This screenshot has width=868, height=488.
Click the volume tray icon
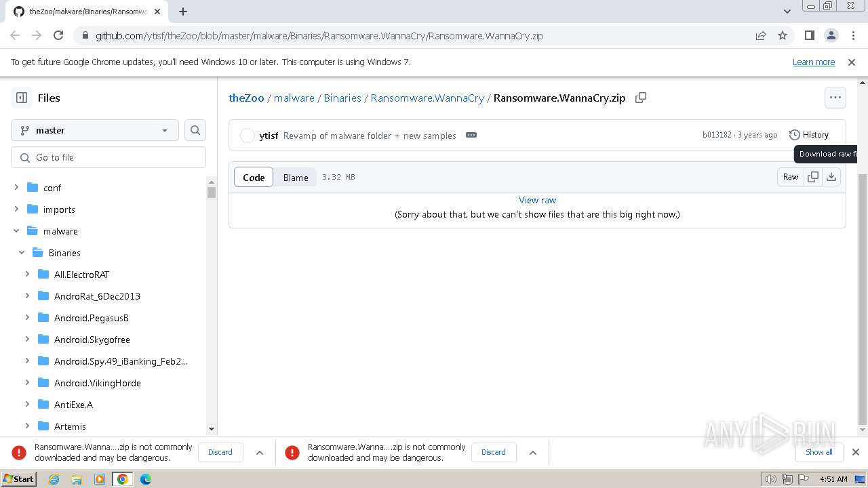point(770,479)
